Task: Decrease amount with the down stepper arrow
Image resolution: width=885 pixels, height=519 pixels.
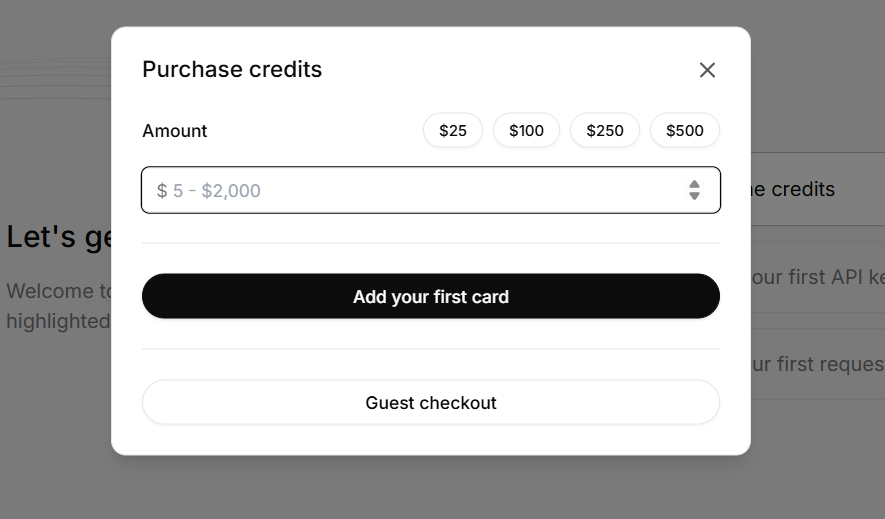Action: 694,197
